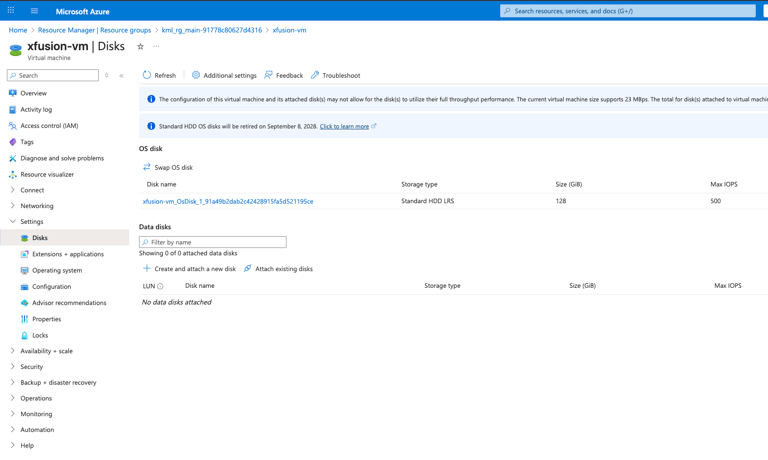Click the info icon on throughput notice
The height and width of the screenshot is (460, 768).
tap(151, 99)
